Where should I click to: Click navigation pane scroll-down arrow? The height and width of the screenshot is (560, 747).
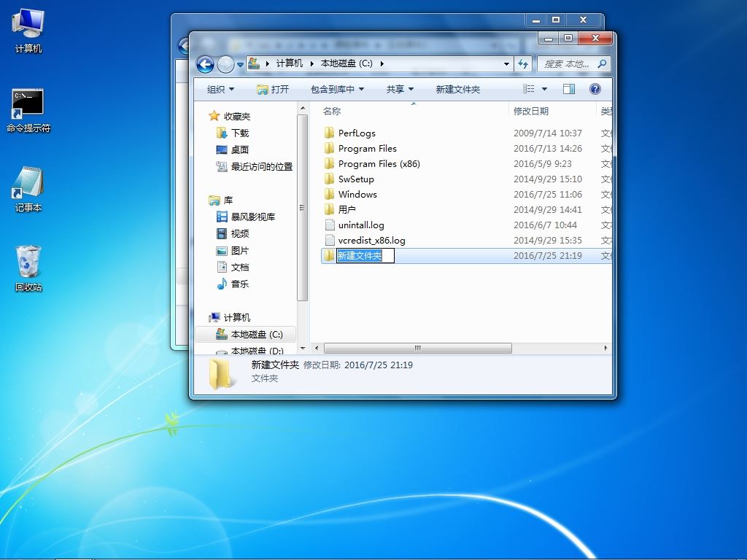click(x=302, y=349)
